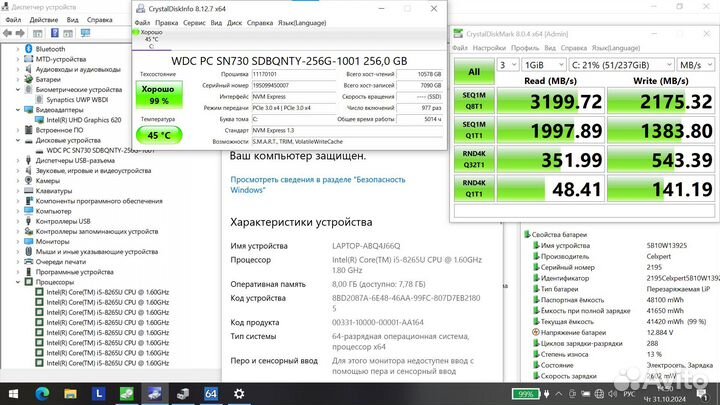Expand the Bluetooth device category
Viewport: 720px width, 405px height.
[19, 48]
